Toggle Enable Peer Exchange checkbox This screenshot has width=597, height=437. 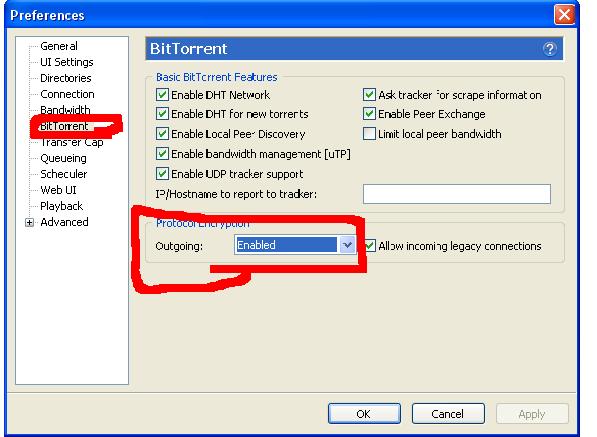[x=369, y=113]
